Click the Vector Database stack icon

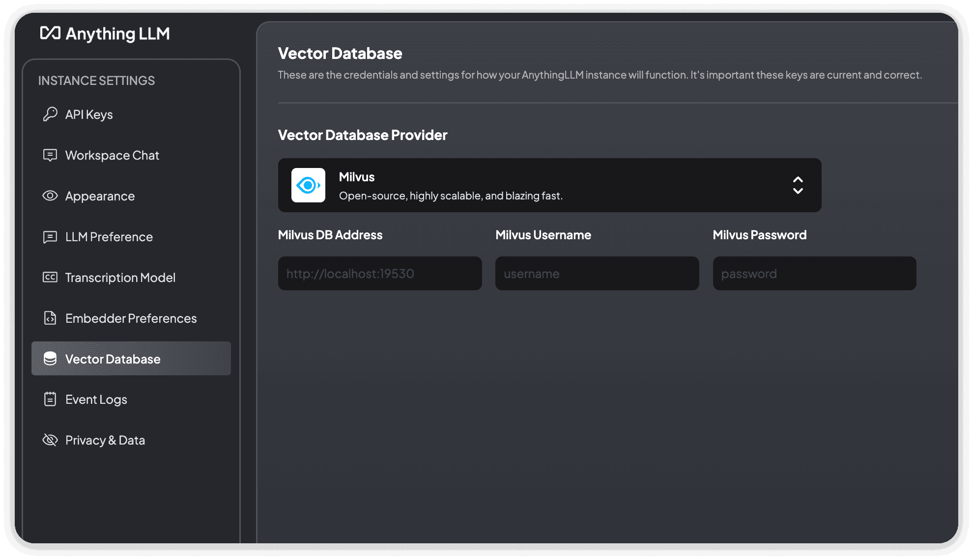[50, 359]
